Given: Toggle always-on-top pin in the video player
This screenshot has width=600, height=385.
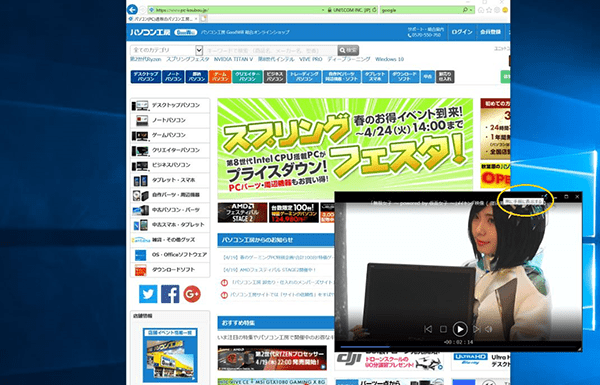Looking at the screenshot, I should tap(546, 197).
